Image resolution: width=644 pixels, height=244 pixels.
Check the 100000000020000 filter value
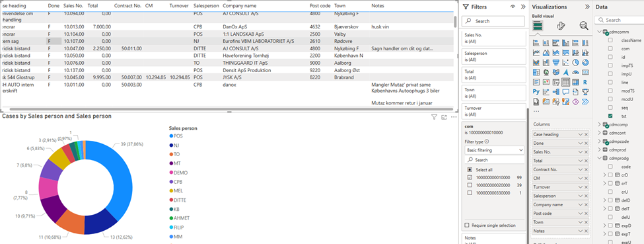click(470, 185)
